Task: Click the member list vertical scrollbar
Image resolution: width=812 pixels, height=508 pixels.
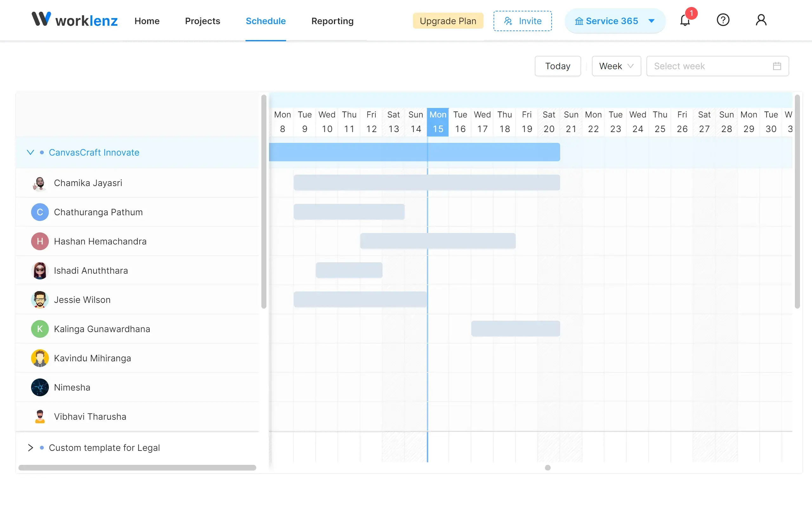Action: pyautogui.click(x=264, y=202)
